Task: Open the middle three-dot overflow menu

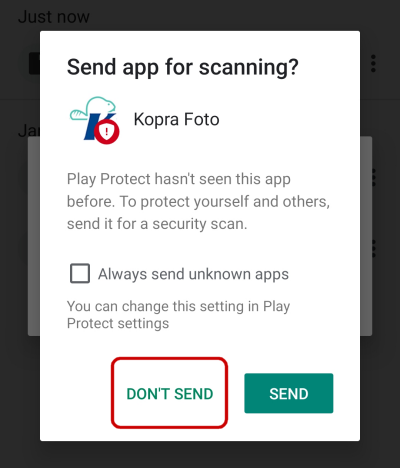Action: pyautogui.click(x=373, y=177)
